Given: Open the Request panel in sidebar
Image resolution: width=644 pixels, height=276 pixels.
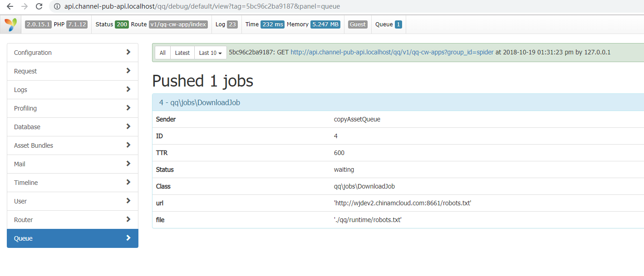Looking at the screenshot, I should point(73,71).
